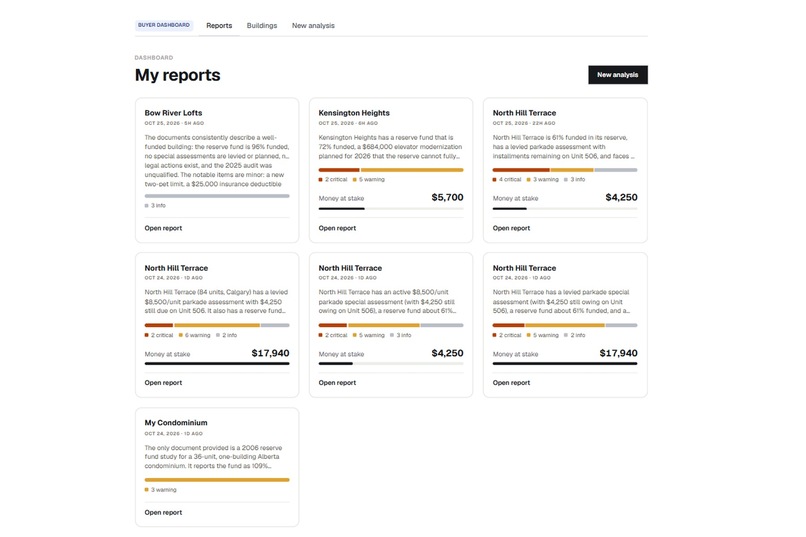Click the Buyer Dashboard badge
The height and width of the screenshot is (537, 806).
point(164,25)
